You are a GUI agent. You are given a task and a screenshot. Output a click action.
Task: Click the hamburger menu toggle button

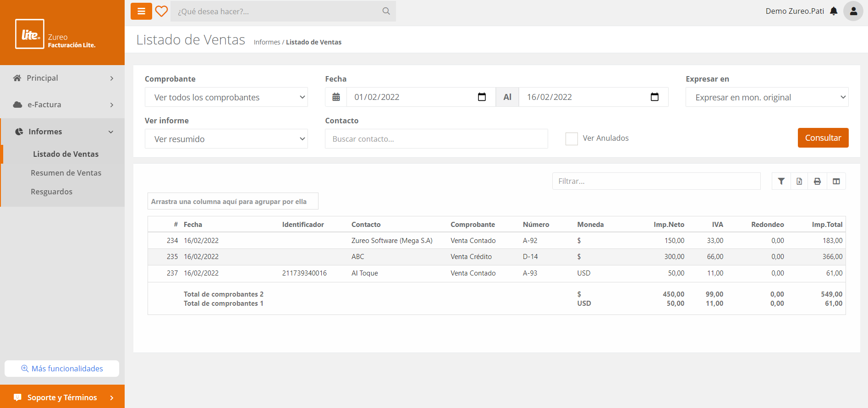click(141, 11)
